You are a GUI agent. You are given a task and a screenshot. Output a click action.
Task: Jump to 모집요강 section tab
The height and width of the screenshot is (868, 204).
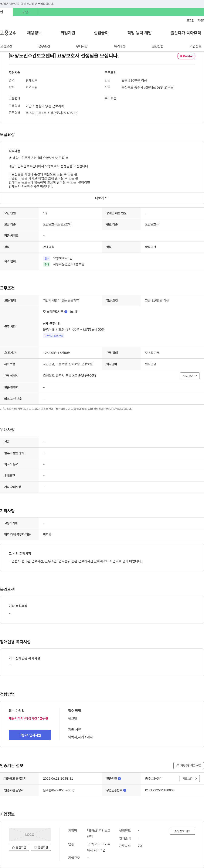(x=6, y=46)
